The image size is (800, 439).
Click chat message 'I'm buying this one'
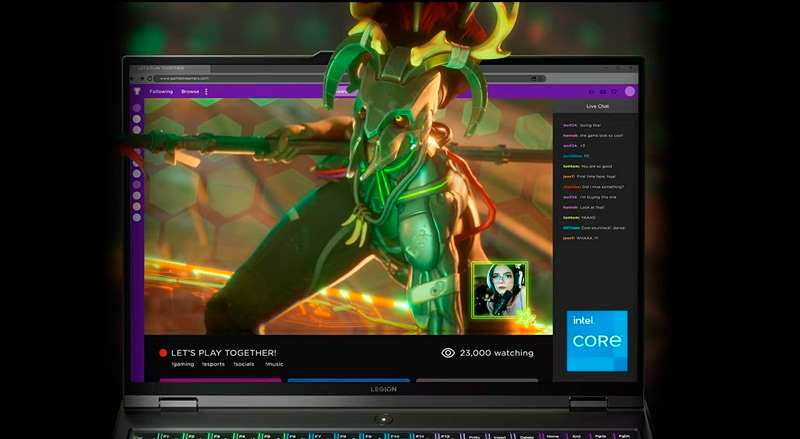pos(597,197)
